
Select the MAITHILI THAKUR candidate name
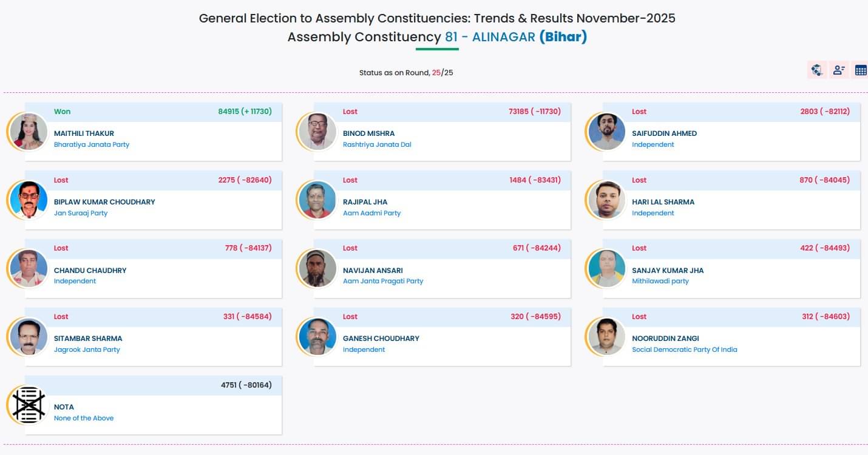tap(84, 133)
